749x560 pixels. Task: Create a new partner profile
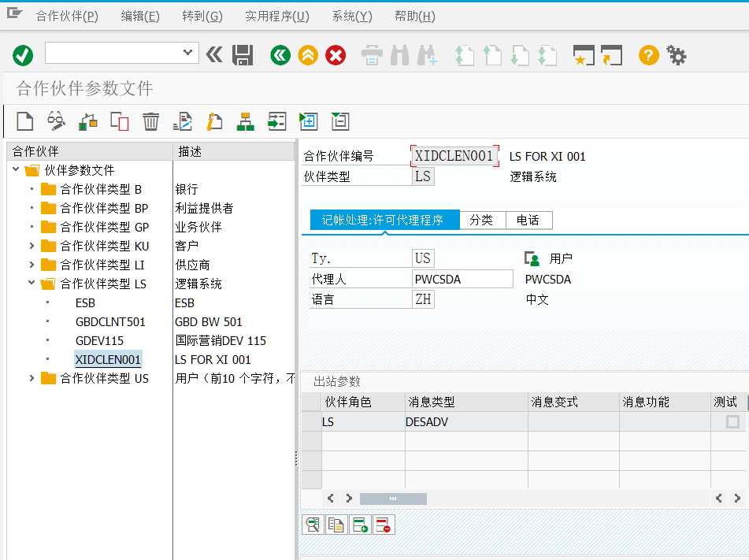[x=24, y=121]
